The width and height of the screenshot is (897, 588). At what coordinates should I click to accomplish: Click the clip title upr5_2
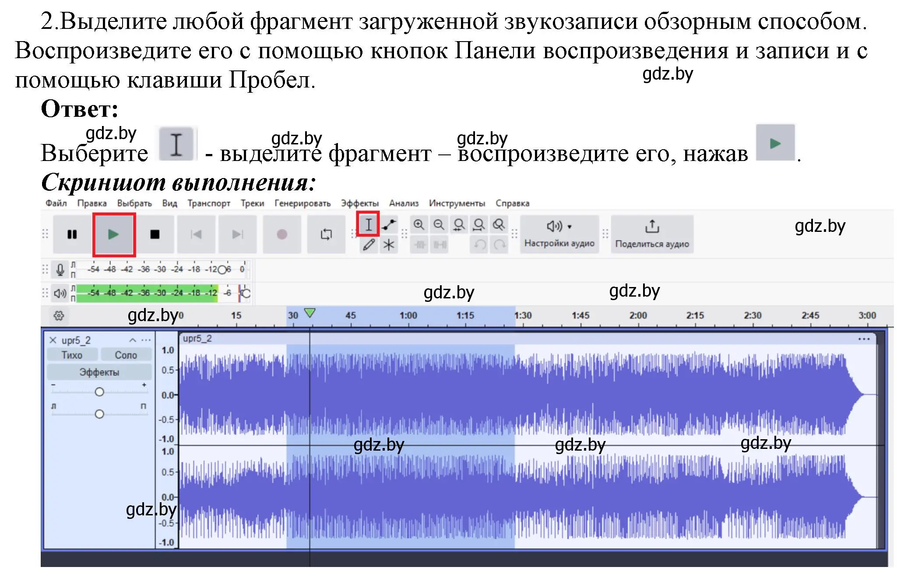[197, 338]
